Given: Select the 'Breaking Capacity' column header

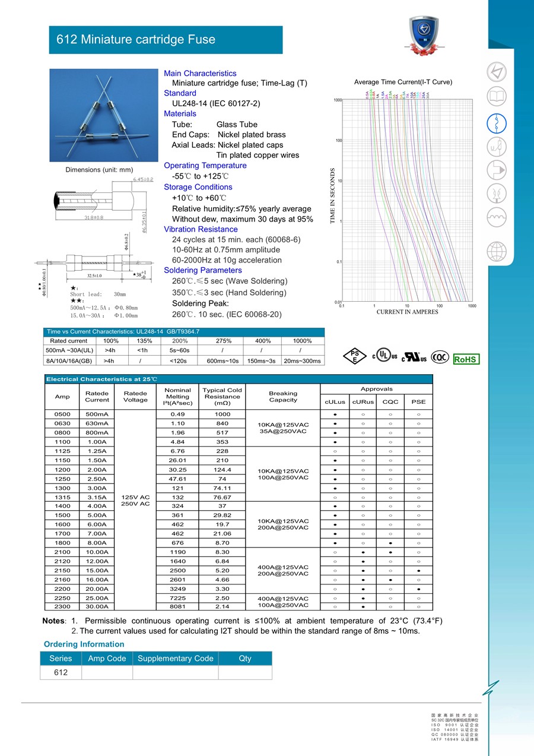Looking at the screenshot, I should tap(283, 397).
